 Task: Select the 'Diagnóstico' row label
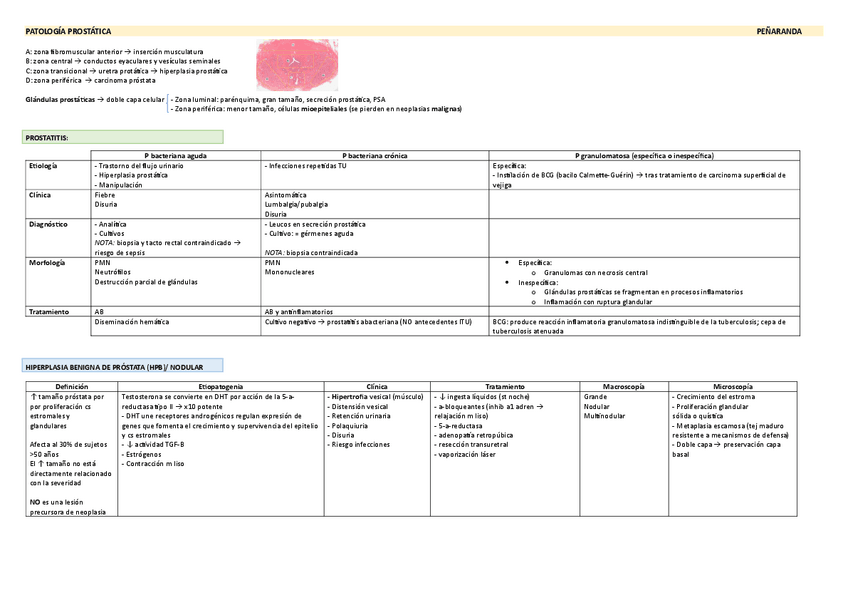point(48,224)
